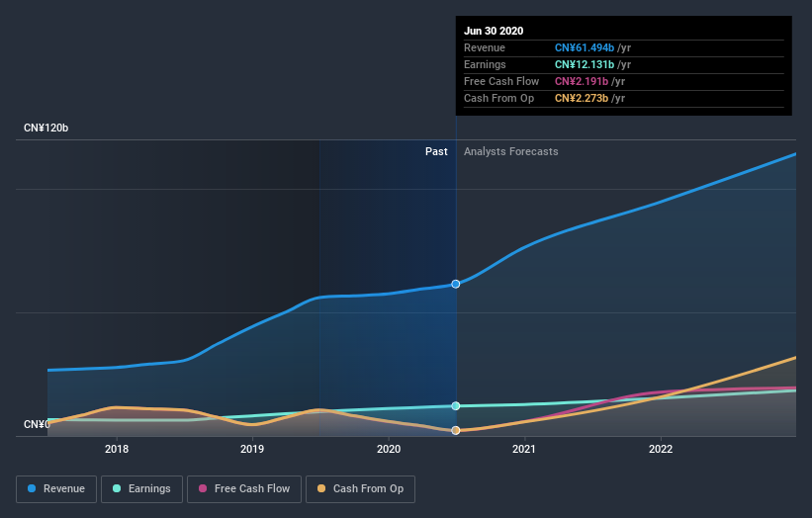Click the 2021 x-axis label

coord(524,449)
